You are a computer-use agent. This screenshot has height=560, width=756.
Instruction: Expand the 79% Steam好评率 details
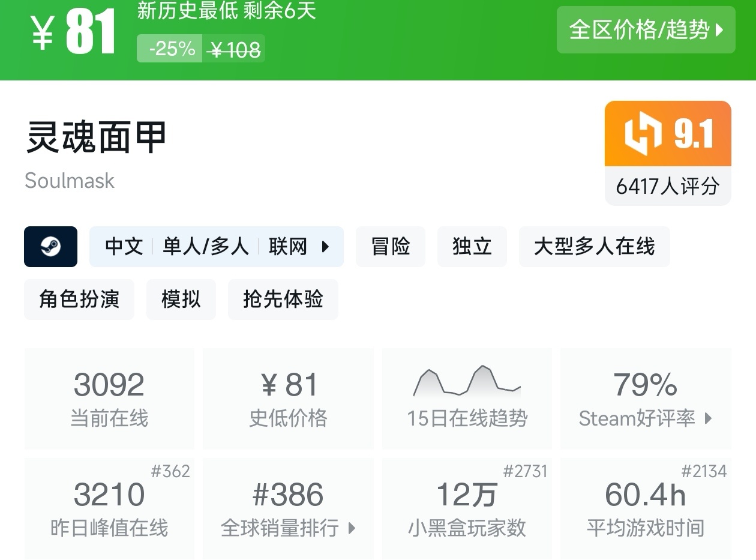(x=646, y=399)
